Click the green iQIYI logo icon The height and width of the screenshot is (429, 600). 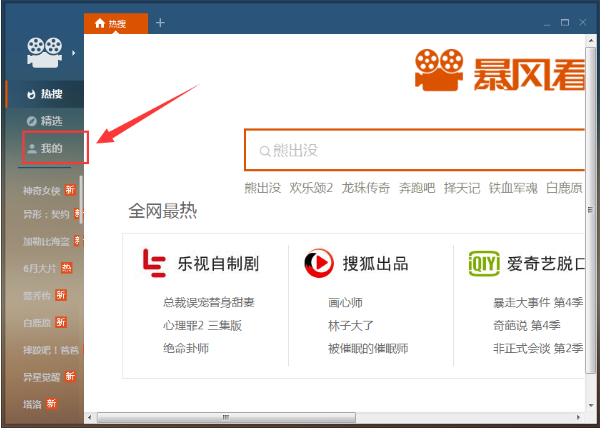484,263
